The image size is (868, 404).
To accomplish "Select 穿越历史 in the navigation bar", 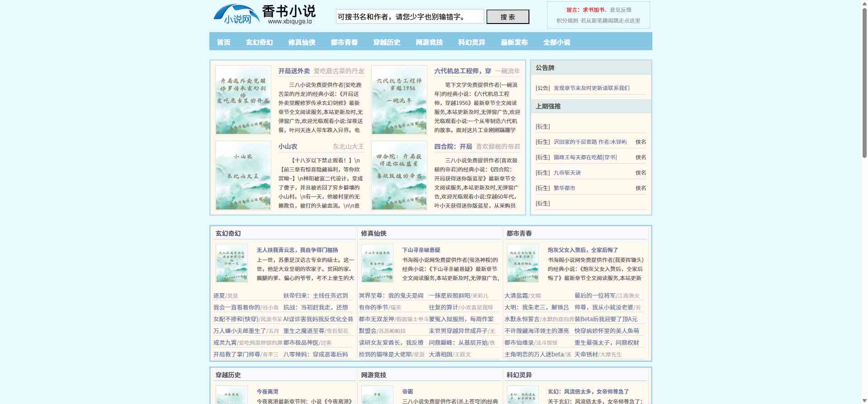I will [387, 42].
